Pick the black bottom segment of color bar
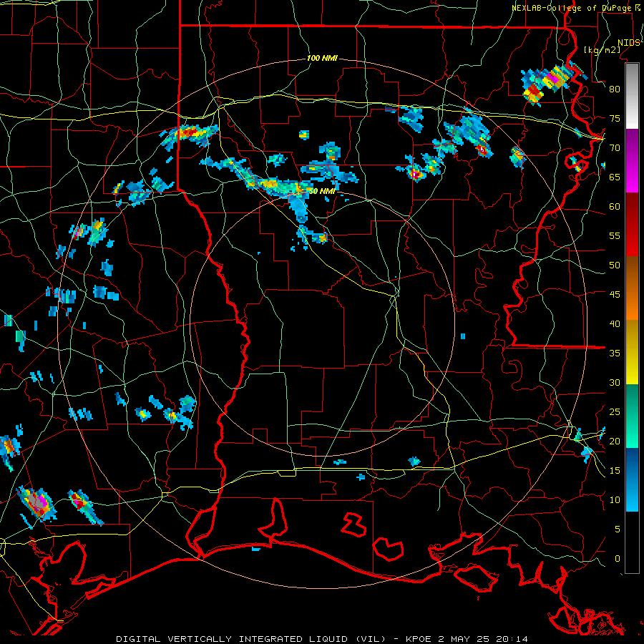Screen dimensions: 644x644 [x=632, y=542]
